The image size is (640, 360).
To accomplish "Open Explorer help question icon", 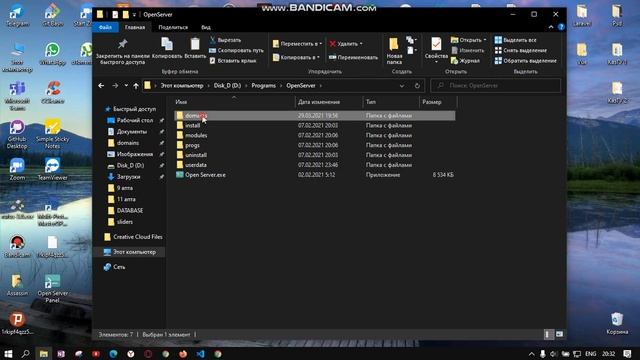I will click(x=561, y=27).
